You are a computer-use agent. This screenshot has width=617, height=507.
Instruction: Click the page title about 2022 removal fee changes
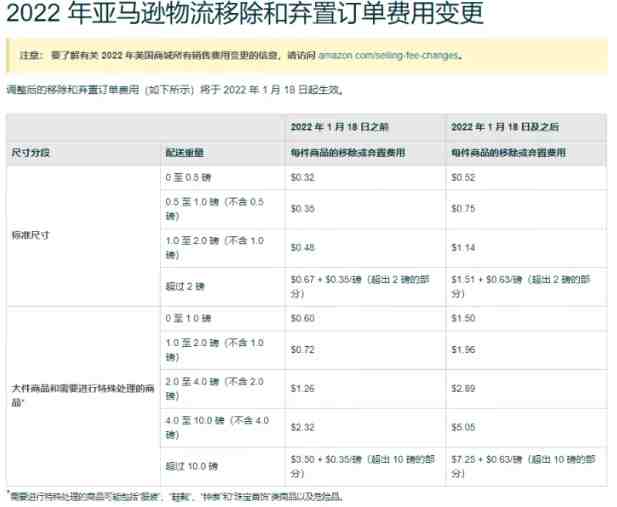click(x=245, y=13)
